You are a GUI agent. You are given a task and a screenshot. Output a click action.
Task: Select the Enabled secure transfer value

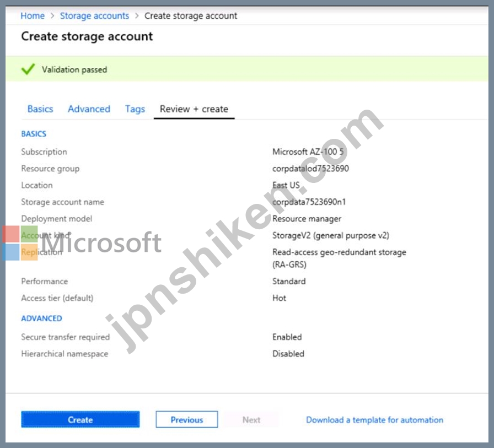[x=287, y=337]
